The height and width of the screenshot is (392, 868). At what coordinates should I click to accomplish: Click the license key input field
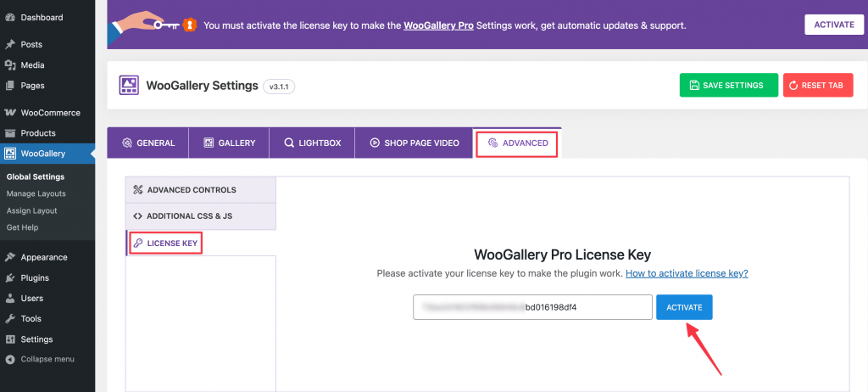(532, 307)
